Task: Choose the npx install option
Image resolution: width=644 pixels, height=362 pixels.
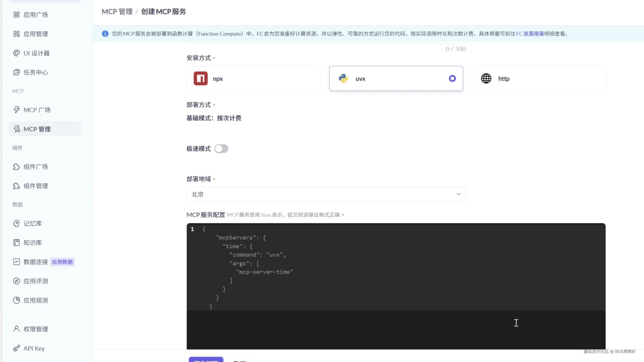Action: (x=253, y=78)
